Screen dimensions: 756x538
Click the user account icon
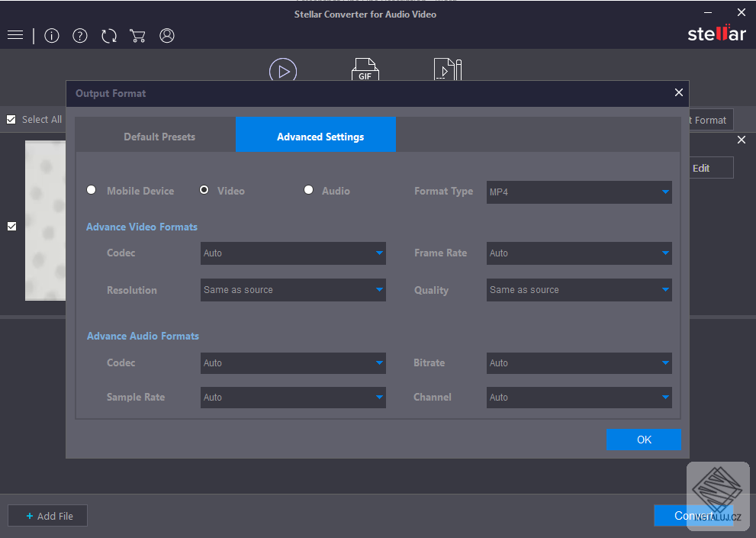coord(167,36)
